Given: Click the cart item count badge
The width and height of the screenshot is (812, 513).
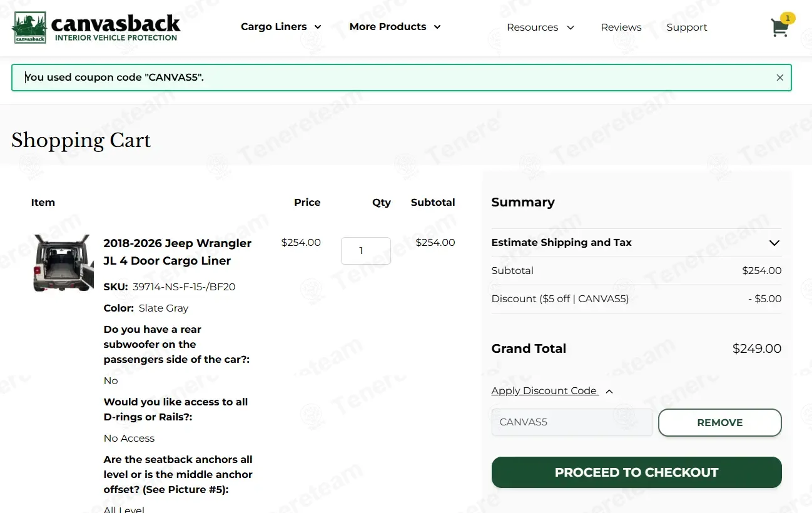Looking at the screenshot, I should (788, 18).
